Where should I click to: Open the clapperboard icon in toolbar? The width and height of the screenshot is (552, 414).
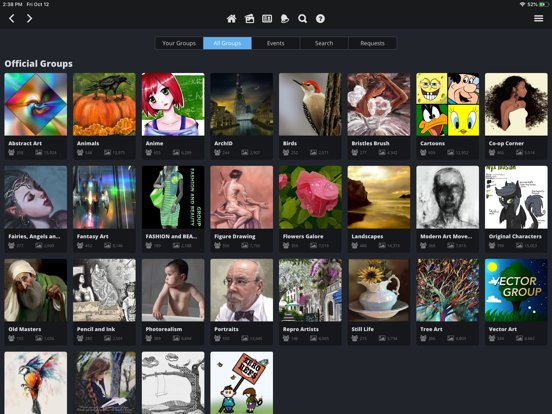[x=249, y=19]
